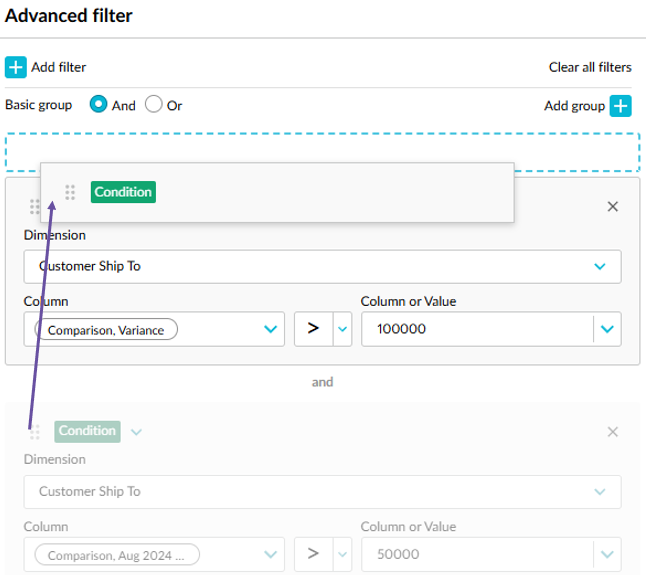Viewport: 646px width, 575px height.
Task: Remove the second faded condition with X
Action: tap(613, 432)
